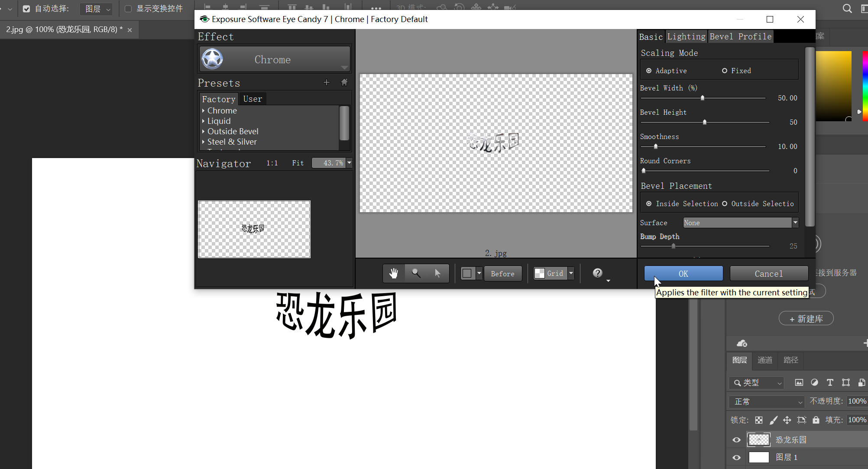Click the Bevel Width slider handle
This screenshot has height=469, width=868.
[703, 98]
